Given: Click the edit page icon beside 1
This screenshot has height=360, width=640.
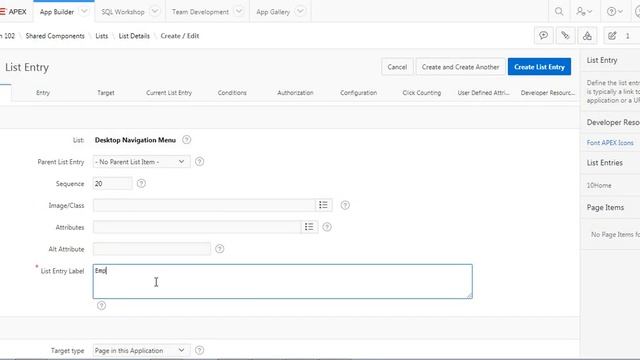Looking at the screenshot, I should click(612, 36).
